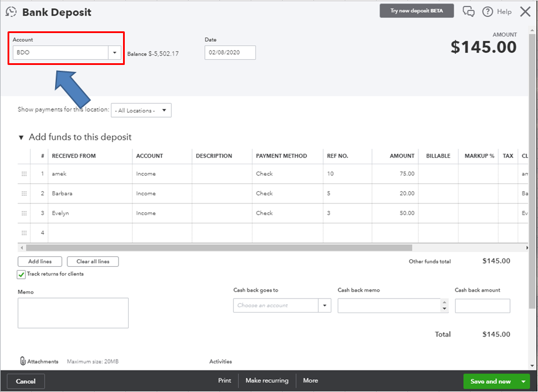The height and width of the screenshot is (392, 538).
Task: Grab the drag handle for row 1
Action: click(x=24, y=174)
